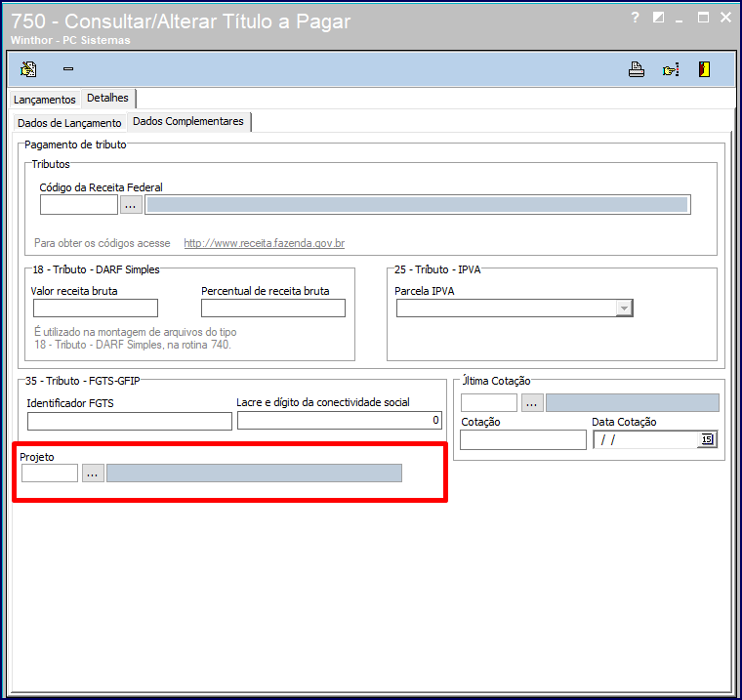The image size is (742, 700).
Task: Select the Detalhes tab
Action: coord(108,98)
